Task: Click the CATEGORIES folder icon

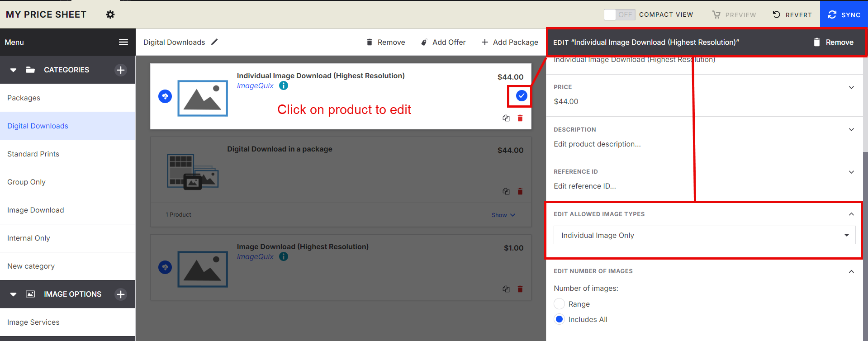Action: click(x=30, y=70)
